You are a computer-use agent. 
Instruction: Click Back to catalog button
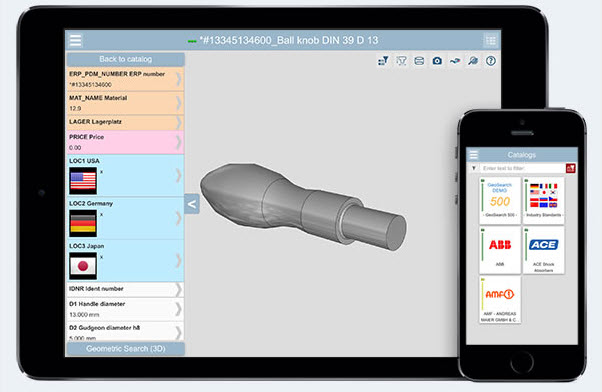126,59
